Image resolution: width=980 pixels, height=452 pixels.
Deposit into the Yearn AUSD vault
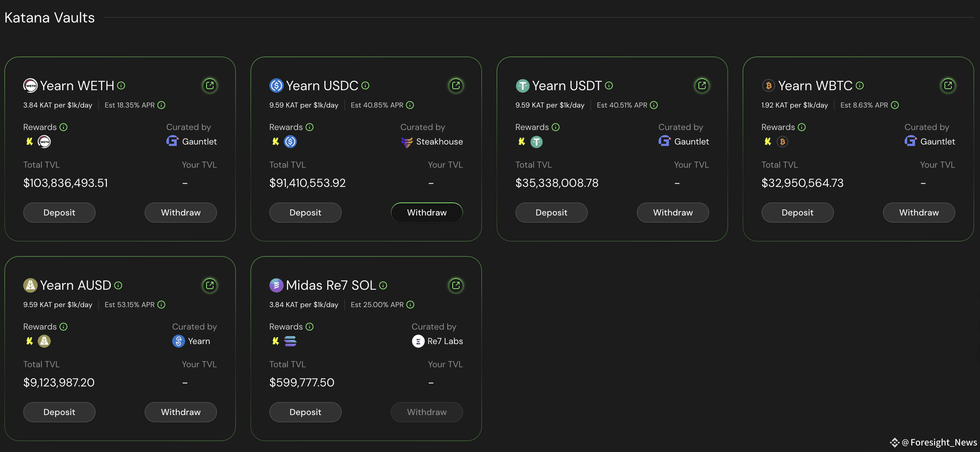pyautogui.click(x=59, y=412)
